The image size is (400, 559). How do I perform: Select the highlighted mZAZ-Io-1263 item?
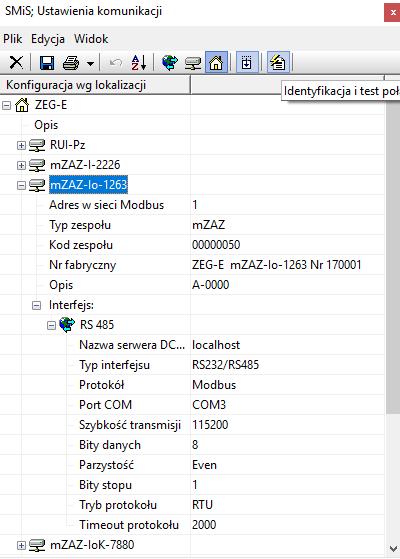(88, 185)
